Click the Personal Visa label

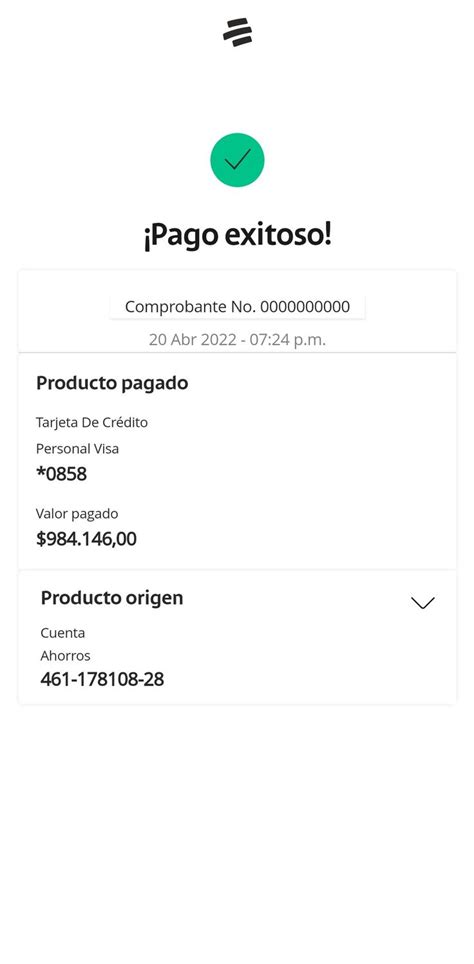tap(77, 449)
